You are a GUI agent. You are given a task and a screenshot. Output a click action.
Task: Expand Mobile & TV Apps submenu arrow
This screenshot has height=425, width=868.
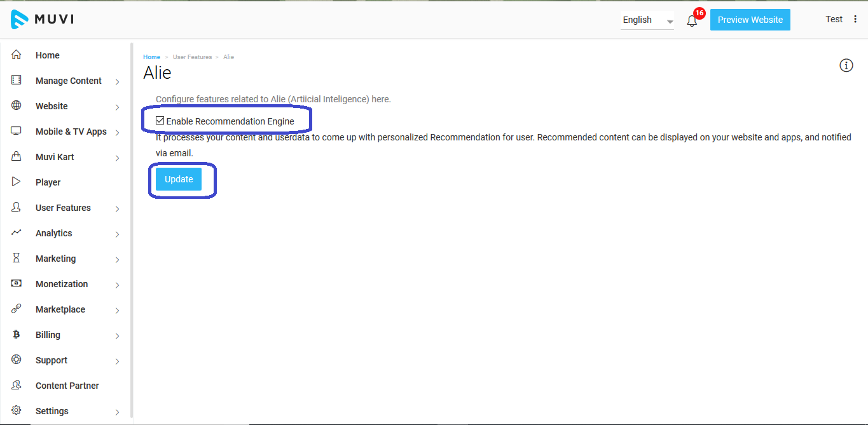[x=118, y=132]
